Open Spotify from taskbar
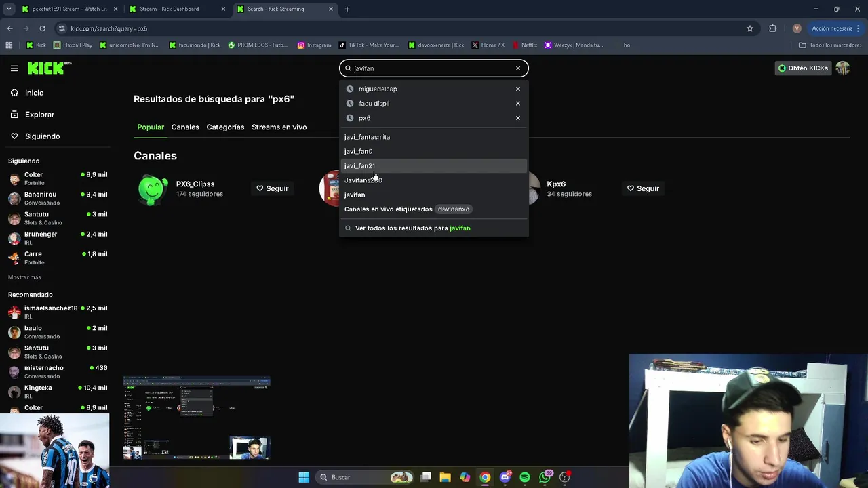Screen dimensions: 868x488 tap(525, 477)
